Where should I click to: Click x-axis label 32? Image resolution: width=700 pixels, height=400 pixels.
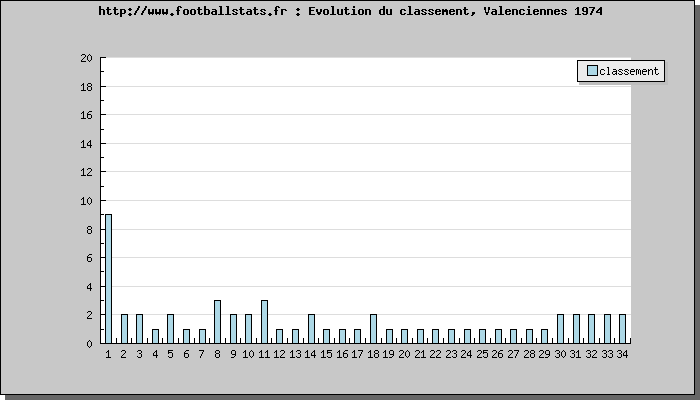coord(591,354)
